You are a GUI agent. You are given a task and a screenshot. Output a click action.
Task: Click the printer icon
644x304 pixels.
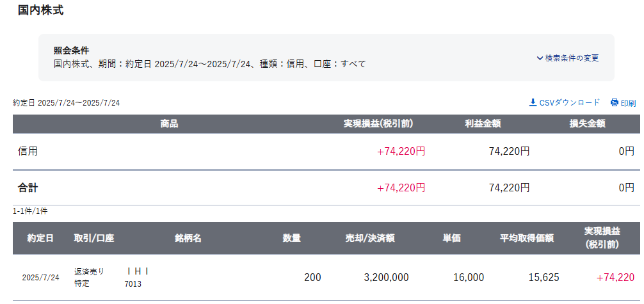[x=615, y=102]
